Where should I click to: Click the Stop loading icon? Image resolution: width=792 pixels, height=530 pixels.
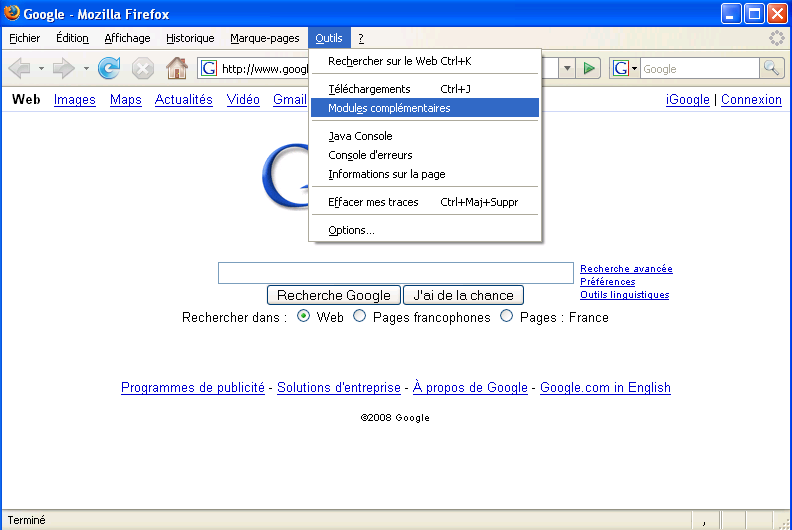[142, 68]
